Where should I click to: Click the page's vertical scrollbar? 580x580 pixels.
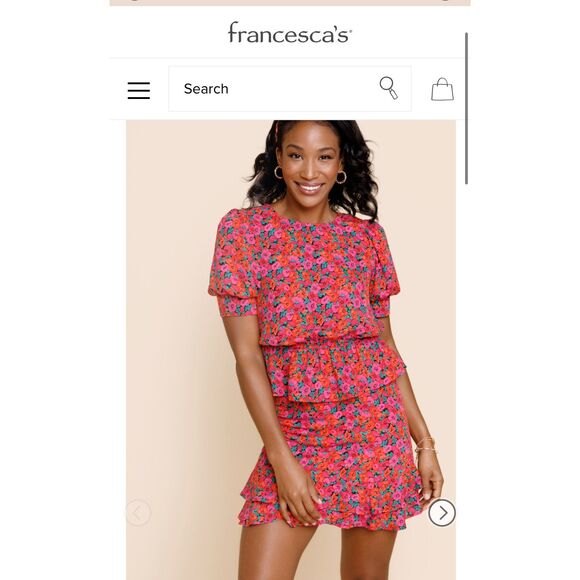point(466,108)
